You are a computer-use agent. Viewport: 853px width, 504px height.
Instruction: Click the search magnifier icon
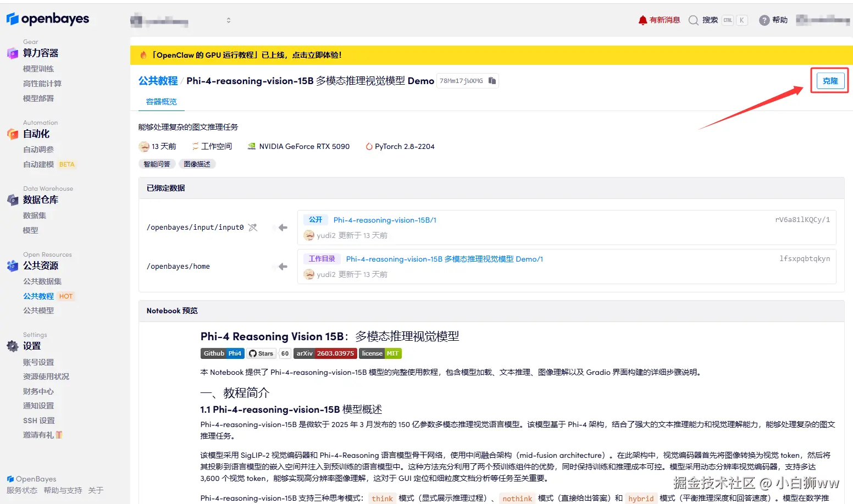point(694,20)
